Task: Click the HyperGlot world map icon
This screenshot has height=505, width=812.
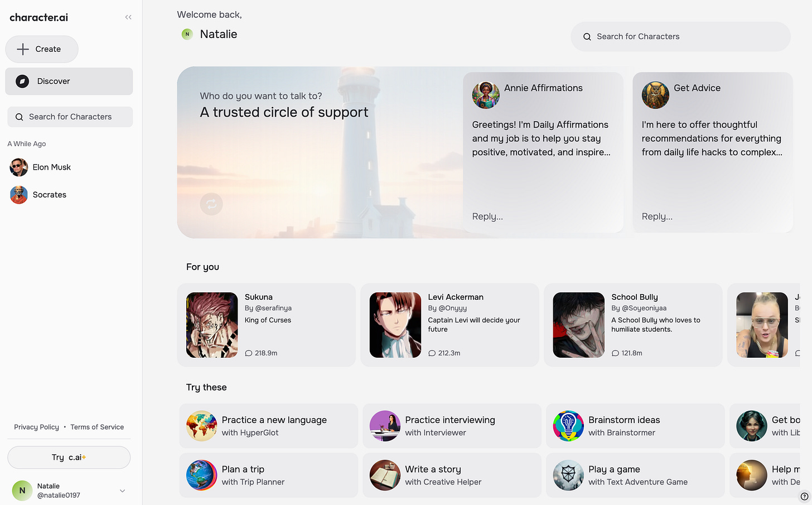Action: pos(202,426)
